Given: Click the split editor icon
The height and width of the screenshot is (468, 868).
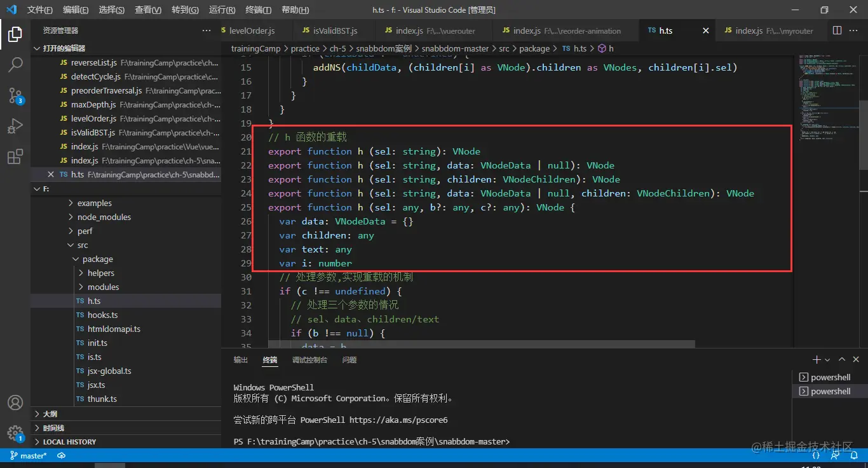Looking at the screenshot, I should pos(837,31).
